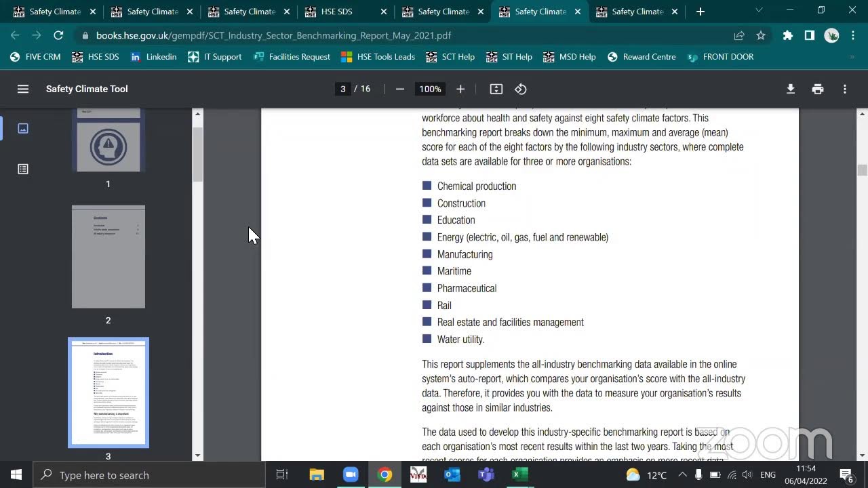Open the notification center icon

click(846, 475)
